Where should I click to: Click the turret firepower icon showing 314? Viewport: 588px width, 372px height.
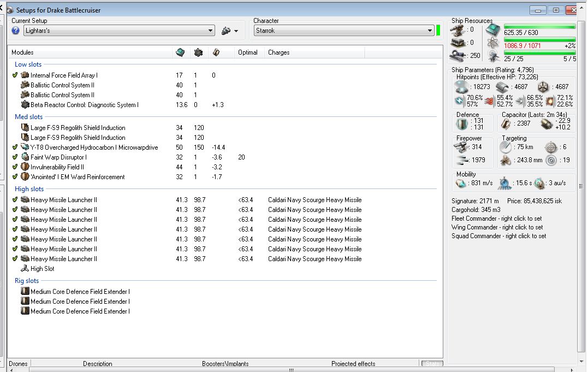pos(460,147)
